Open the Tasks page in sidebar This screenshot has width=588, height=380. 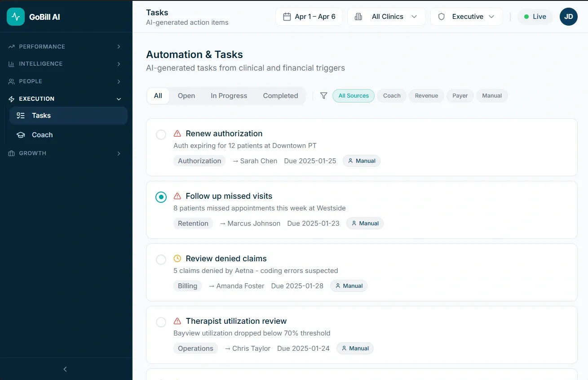pos(68,116)
